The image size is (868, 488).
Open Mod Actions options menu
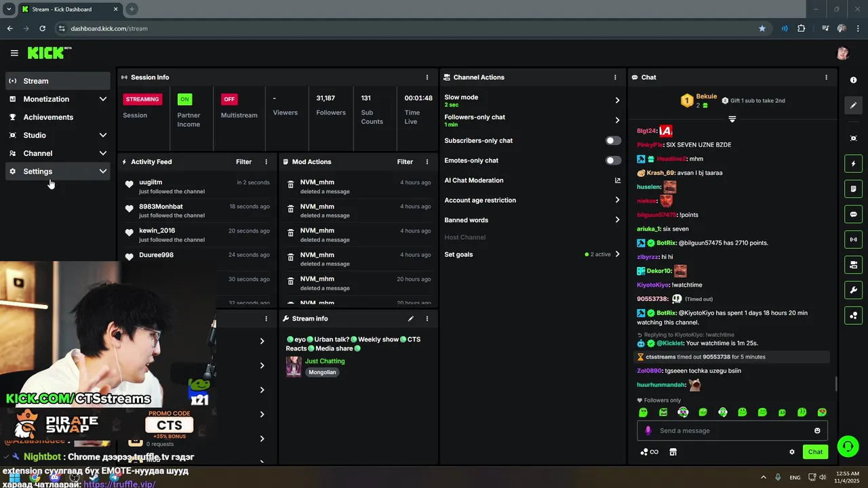tap(427, 162)
